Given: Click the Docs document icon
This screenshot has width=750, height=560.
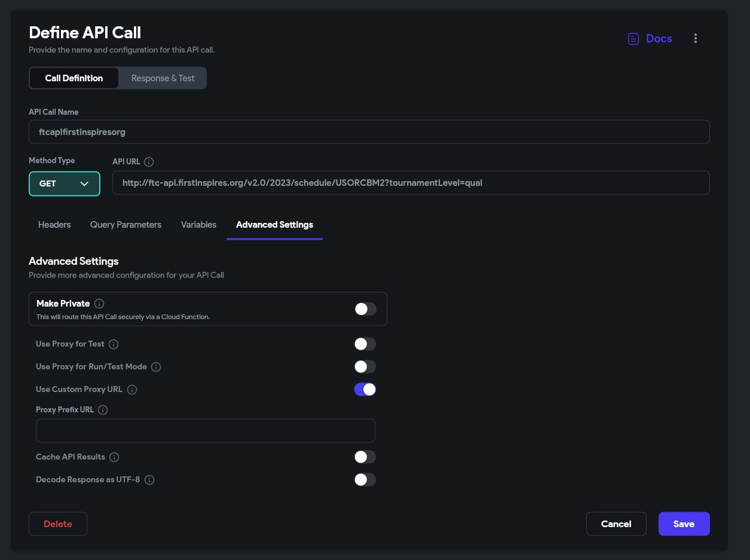Looking at the screenshot, I should pos(633,39).
